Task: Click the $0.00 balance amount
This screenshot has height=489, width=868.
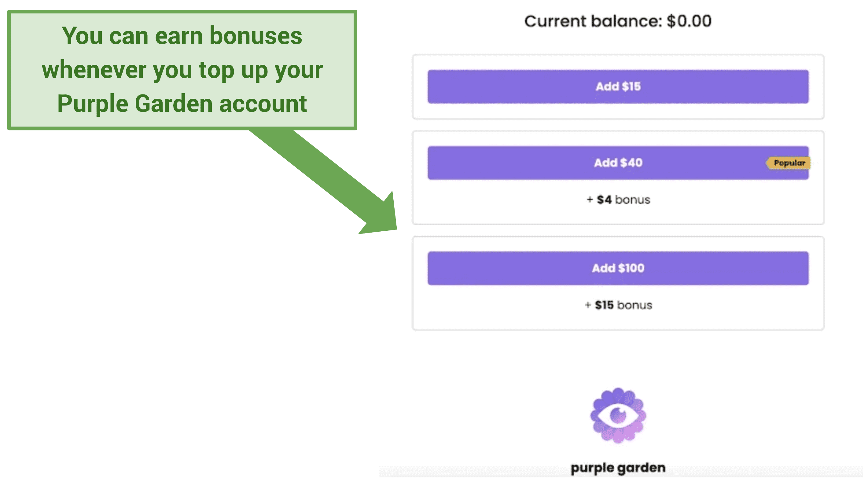Action: click(x=689, y=21)
